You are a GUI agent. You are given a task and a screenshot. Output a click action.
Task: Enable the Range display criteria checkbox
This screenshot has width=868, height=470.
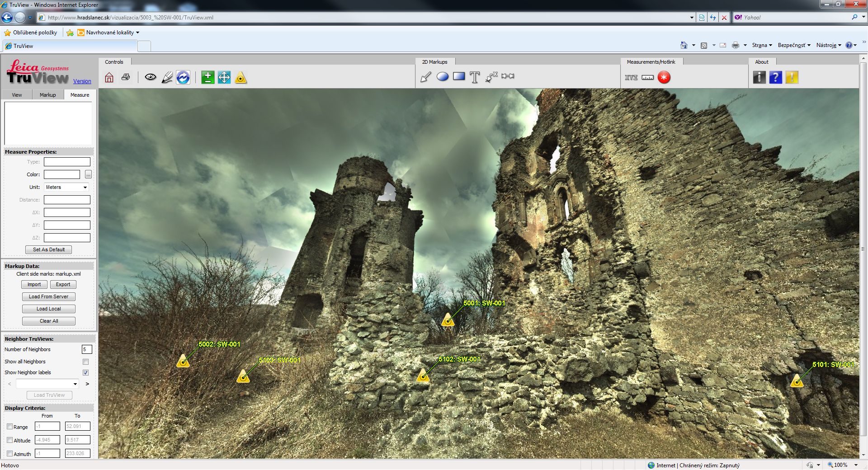9,426
